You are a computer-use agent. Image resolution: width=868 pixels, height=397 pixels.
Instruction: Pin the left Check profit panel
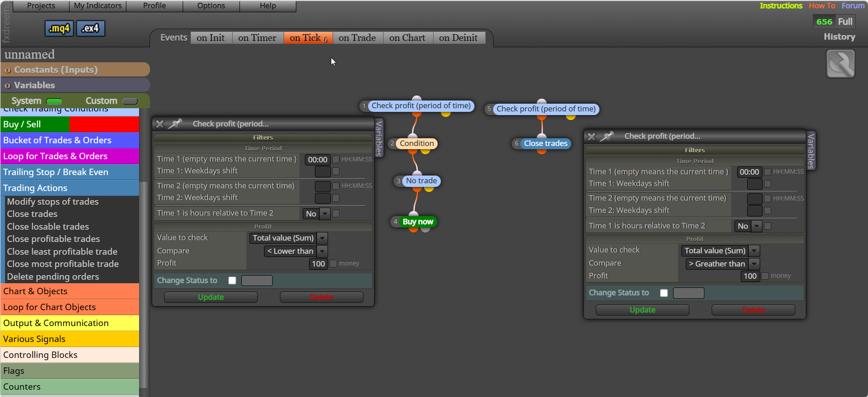(x=175, y=124)
